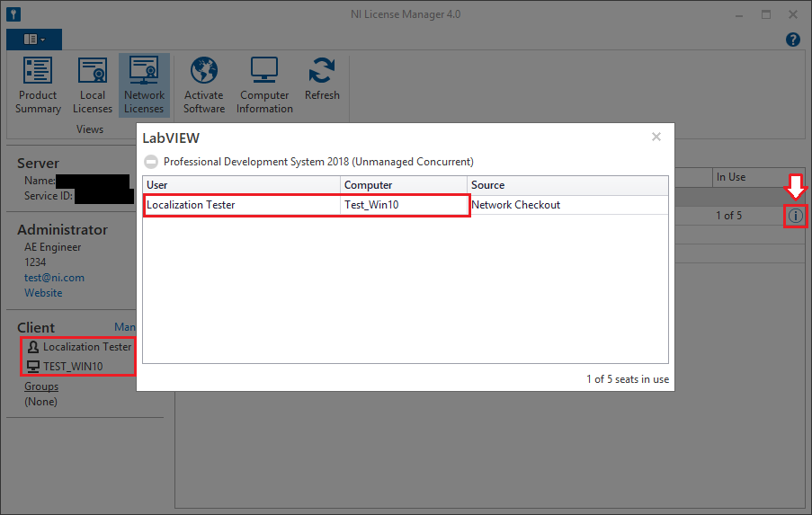This screenshot has width=812, height=515.
Task: Open help via question mark icon
Action: pos(792,40)
